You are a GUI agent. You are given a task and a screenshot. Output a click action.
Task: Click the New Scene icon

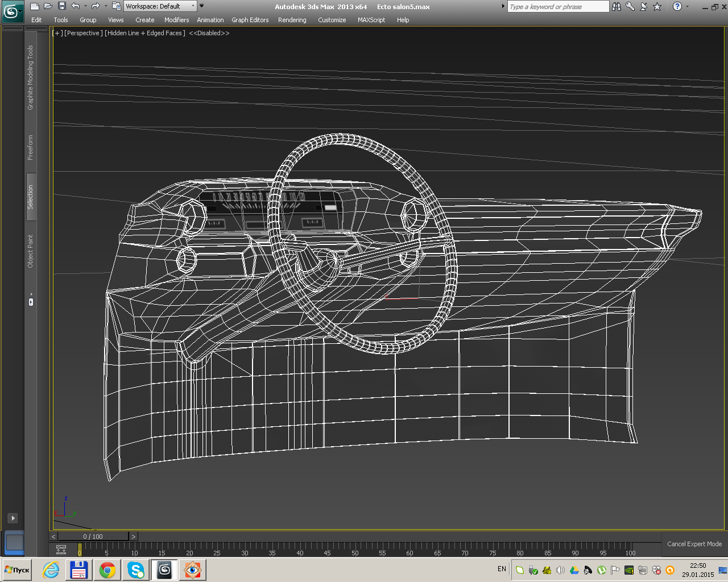tap(35, 6)
